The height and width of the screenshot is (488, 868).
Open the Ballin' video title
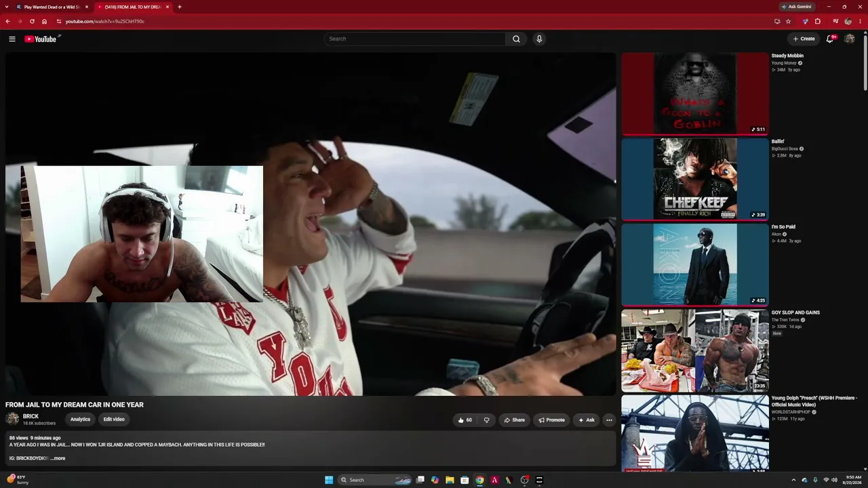pos(778,142)
